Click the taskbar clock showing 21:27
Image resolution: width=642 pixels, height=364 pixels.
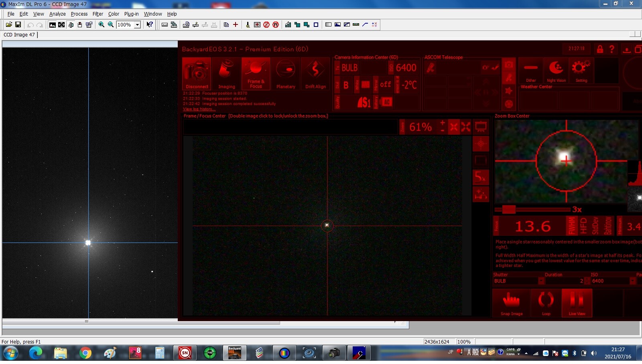[x=618, y=353]
